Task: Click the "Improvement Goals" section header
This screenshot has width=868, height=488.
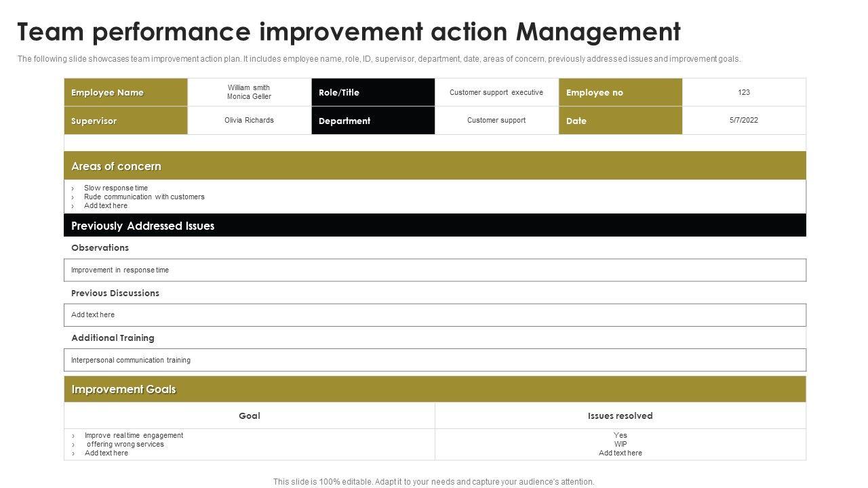Action: click(x=435, y=389)
